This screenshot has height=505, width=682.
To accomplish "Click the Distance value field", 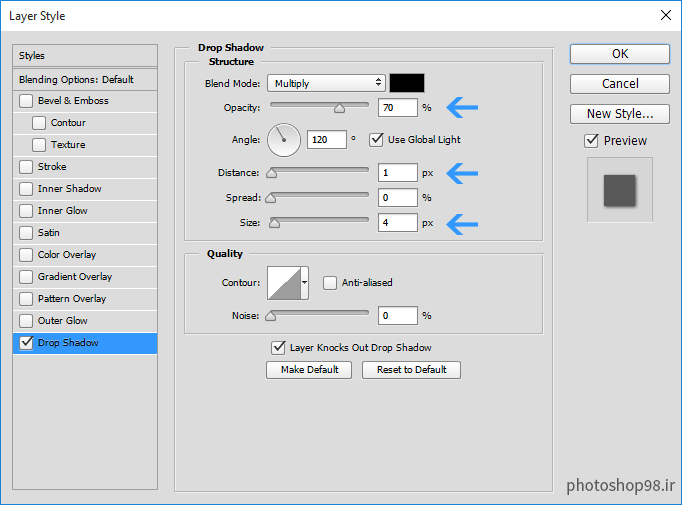I will [398, 173].
